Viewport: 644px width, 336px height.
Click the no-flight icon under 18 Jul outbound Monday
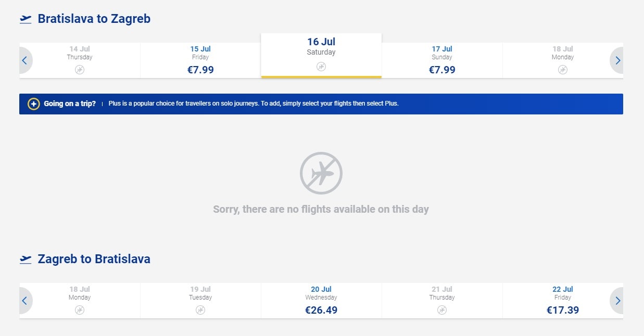[x=563, y=70]
